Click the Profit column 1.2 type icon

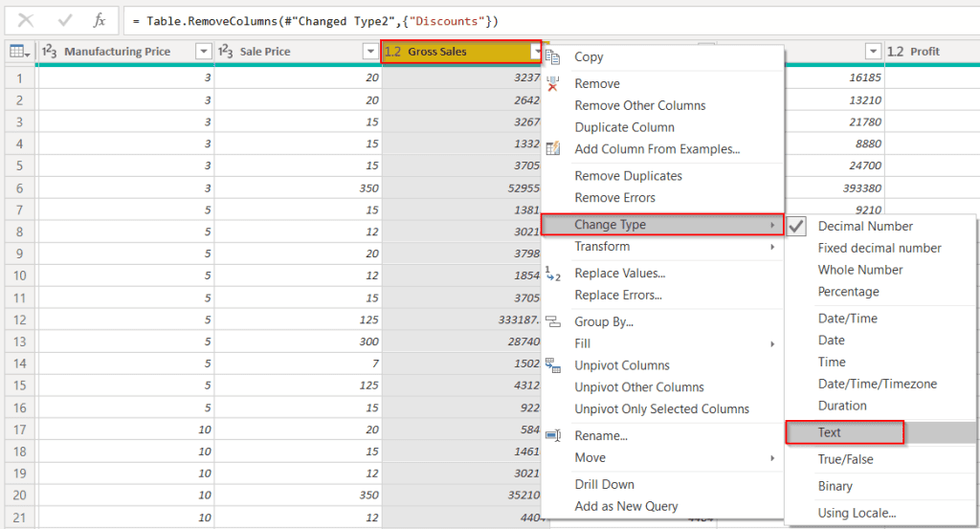coord(895,52)
